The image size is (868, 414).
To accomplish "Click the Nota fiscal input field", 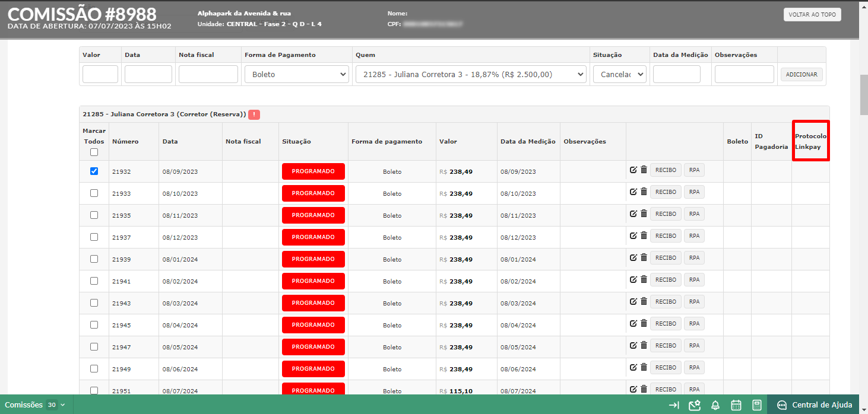I will coord(208,74).
